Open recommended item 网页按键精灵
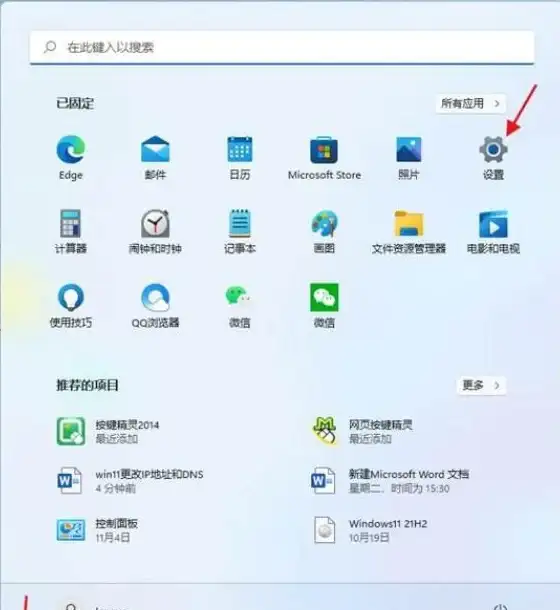Screen dimensions: 560x610 (x=363, y=431)
